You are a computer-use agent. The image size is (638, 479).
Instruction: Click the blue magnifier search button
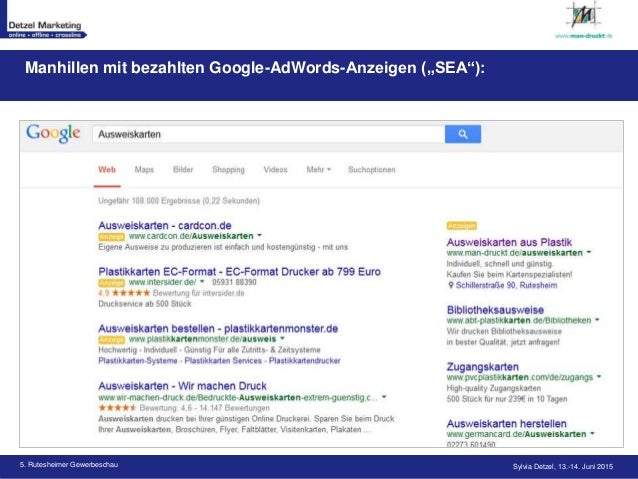463,134
